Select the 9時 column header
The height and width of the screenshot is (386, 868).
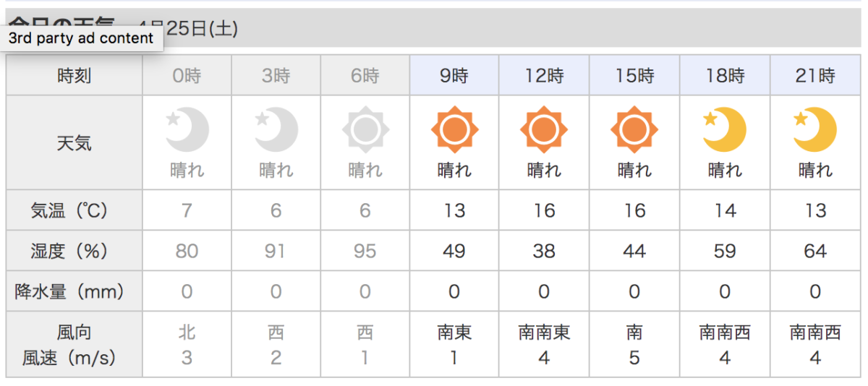[x=454, y=75]
